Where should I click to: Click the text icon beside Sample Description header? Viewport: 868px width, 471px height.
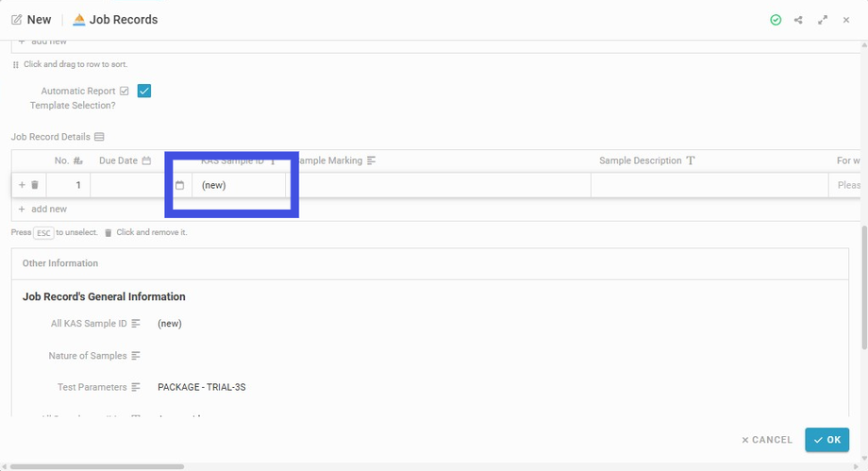pos(691,160)
